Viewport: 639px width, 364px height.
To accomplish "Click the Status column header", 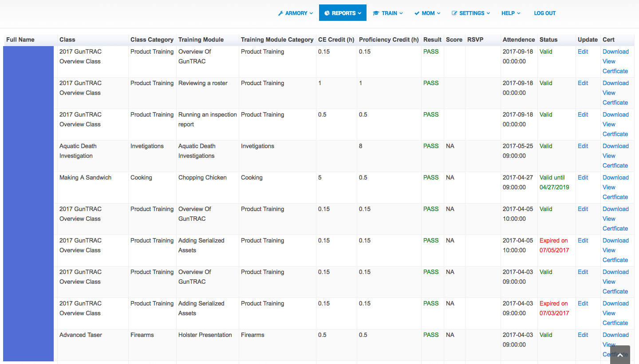I will [548, 39].
